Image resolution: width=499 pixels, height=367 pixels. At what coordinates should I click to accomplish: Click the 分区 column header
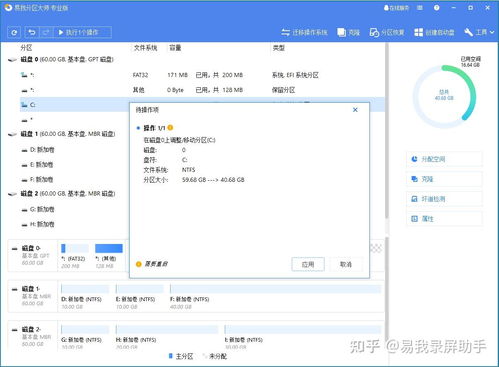pos(26,48)
